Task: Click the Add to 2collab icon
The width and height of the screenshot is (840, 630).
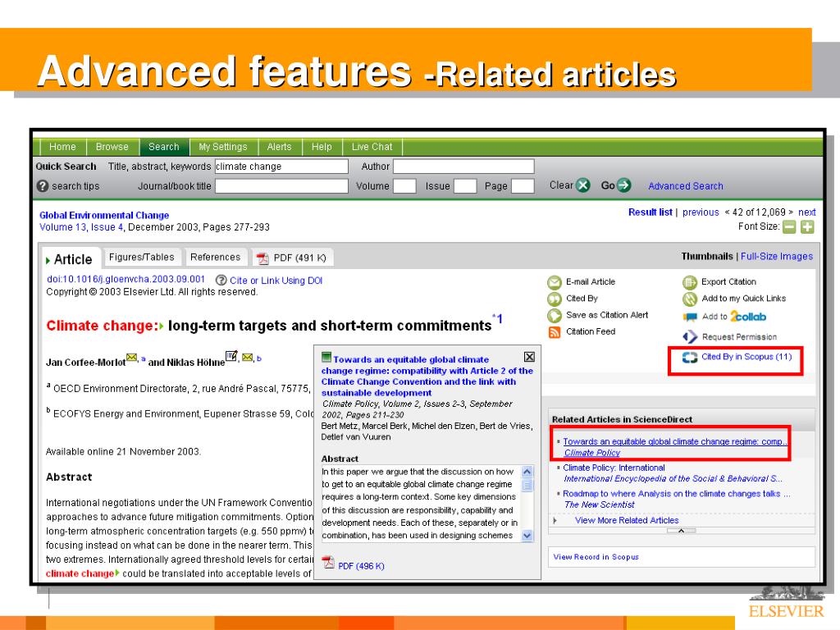Action: (x=690, y=317)
